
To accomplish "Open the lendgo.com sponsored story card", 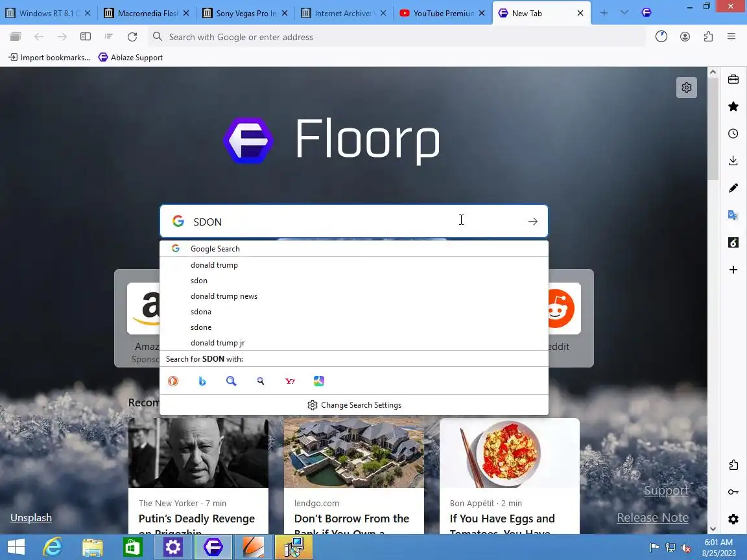I will click(x=354, y=476).
